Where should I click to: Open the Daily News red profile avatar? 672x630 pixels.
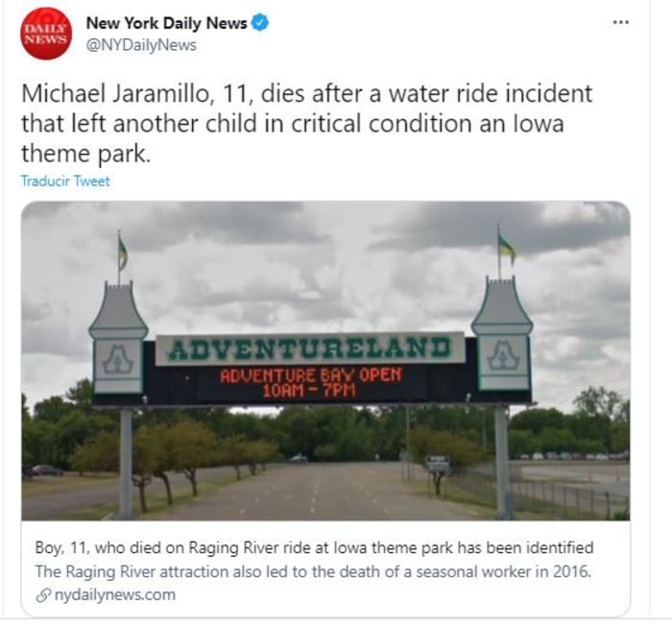tap(46, 34)
